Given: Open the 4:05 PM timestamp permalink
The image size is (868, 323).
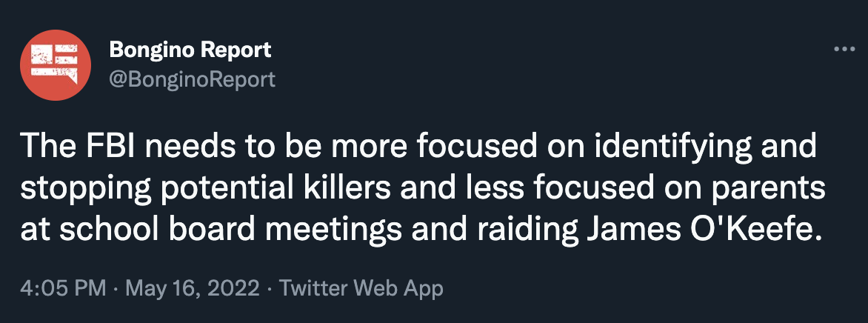Looking at the screenshot, I should click(62, 288).
